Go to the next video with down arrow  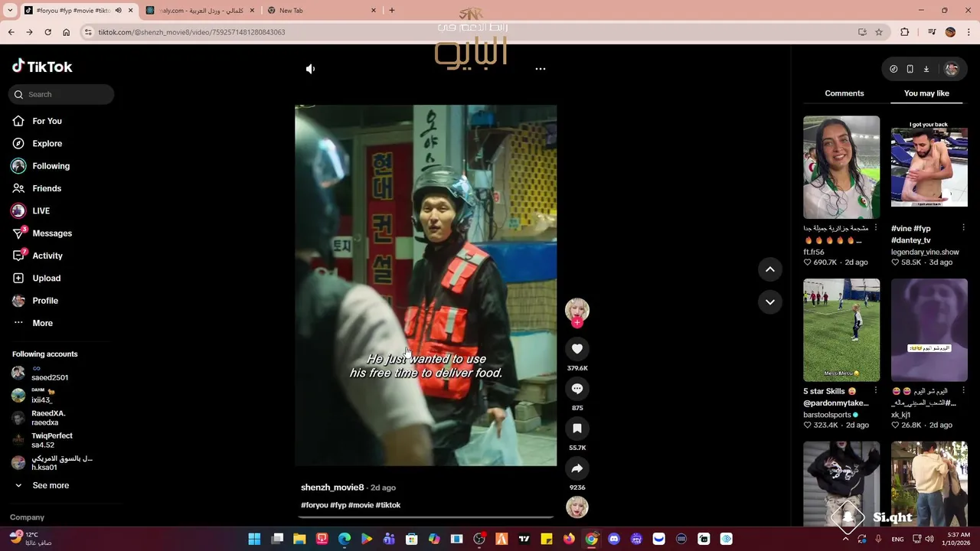(x=770, y=302)
